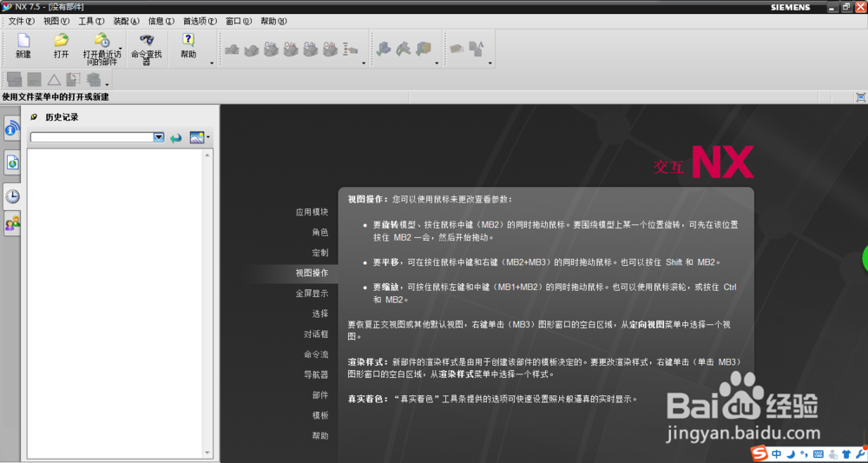Open 打开最近访问的部件 recent parts button
This screenshot has height=463, width=868.
point(102,49)
